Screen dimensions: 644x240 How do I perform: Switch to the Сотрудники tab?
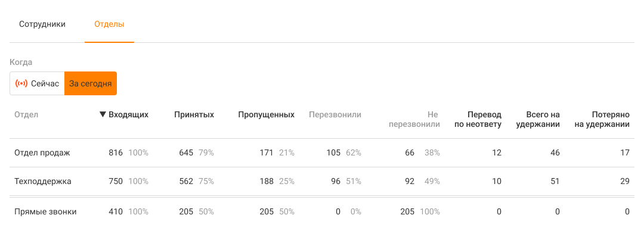[x=42, y=24]
